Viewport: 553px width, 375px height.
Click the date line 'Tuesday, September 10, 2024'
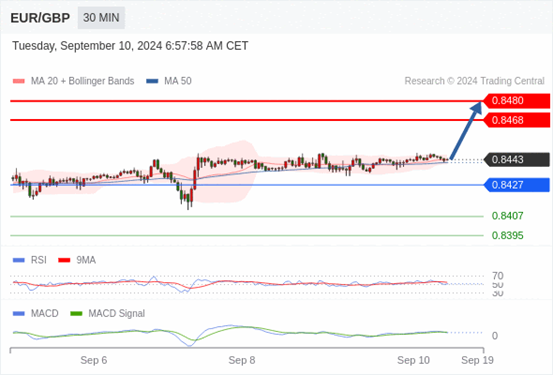tap(130, 46)
